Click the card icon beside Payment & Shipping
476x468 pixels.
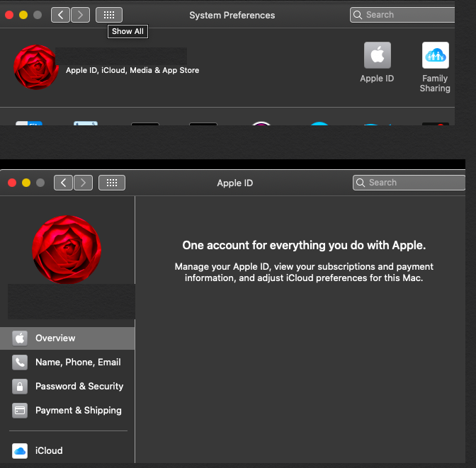[20, 411]
